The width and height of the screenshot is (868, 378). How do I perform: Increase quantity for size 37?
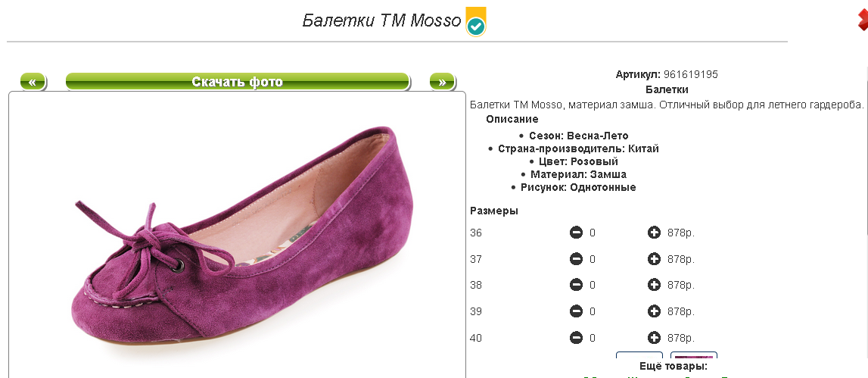(655, 259)
